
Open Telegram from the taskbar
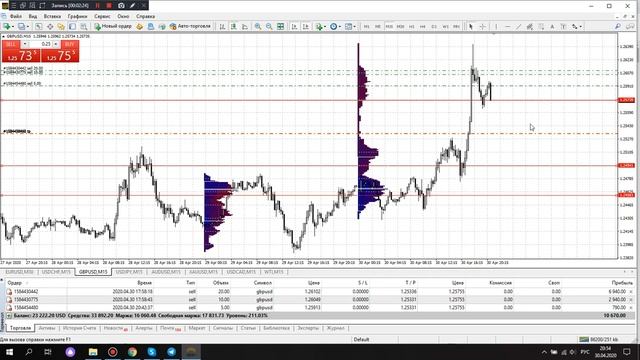(x=171, y=351)
